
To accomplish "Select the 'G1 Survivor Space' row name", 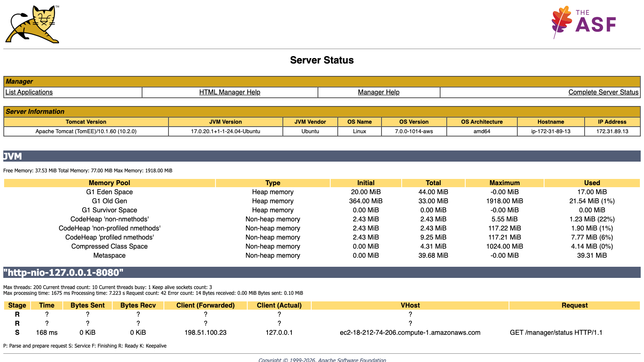I will (109, 210).
